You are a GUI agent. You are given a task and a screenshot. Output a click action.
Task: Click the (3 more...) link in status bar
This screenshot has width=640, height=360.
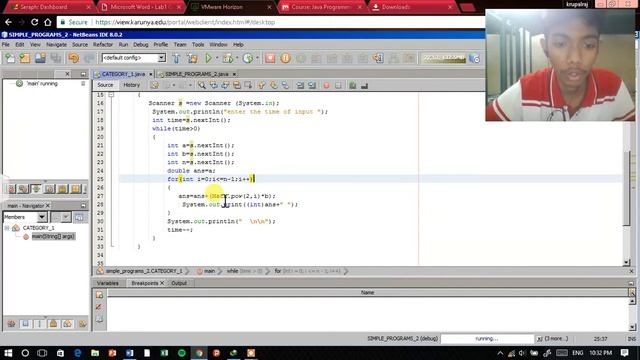click(556, 338)
